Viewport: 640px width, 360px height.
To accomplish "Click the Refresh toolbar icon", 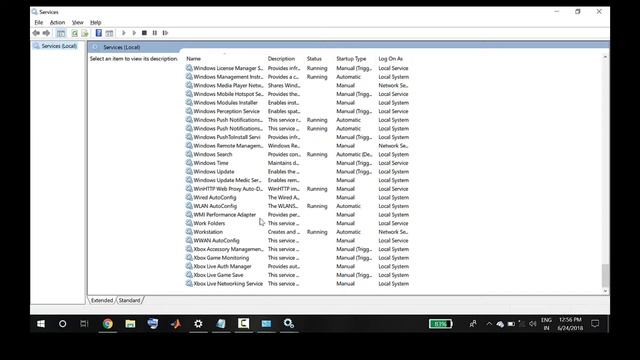I will 74,33.
